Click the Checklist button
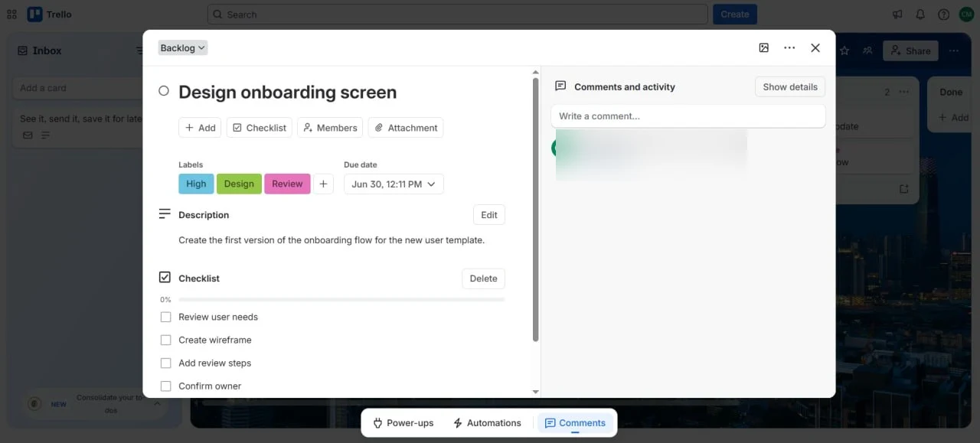Screen dimensions: 980x443 (x=259, y=128)
